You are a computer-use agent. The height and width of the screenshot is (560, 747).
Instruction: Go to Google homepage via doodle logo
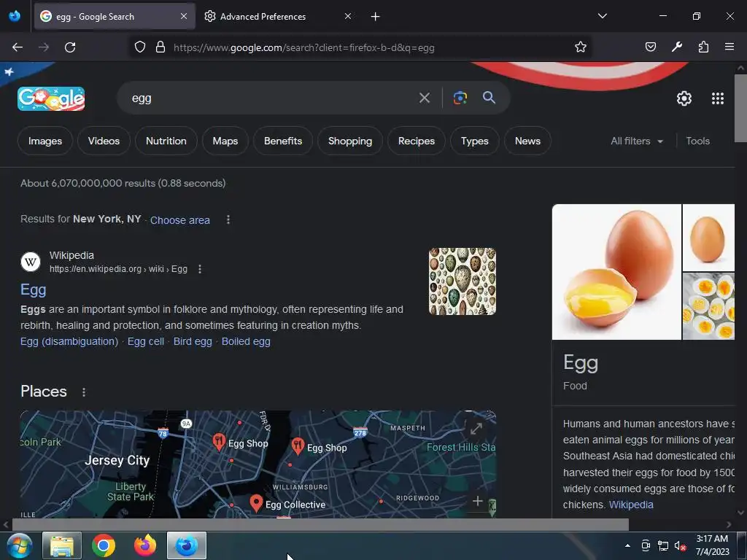tap(51, 98)
